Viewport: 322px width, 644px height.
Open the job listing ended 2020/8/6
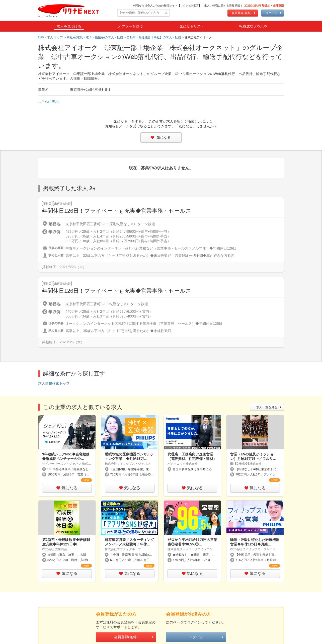tap(116, 291)
